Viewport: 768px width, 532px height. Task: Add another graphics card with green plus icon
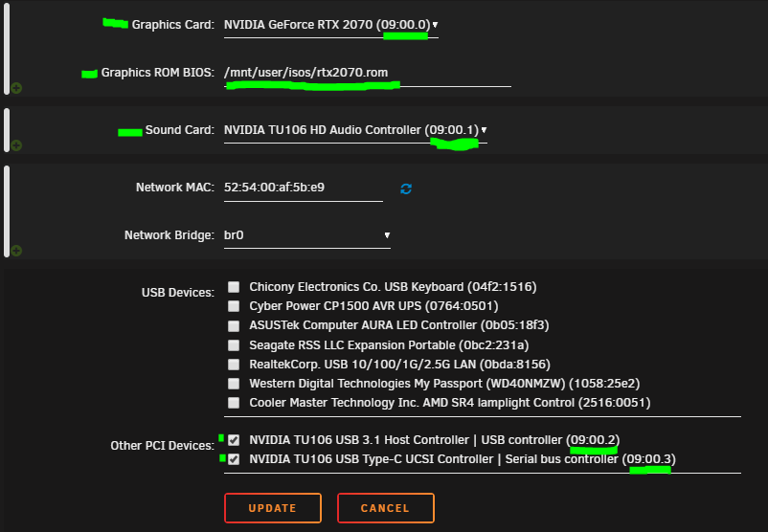[16, 88]
